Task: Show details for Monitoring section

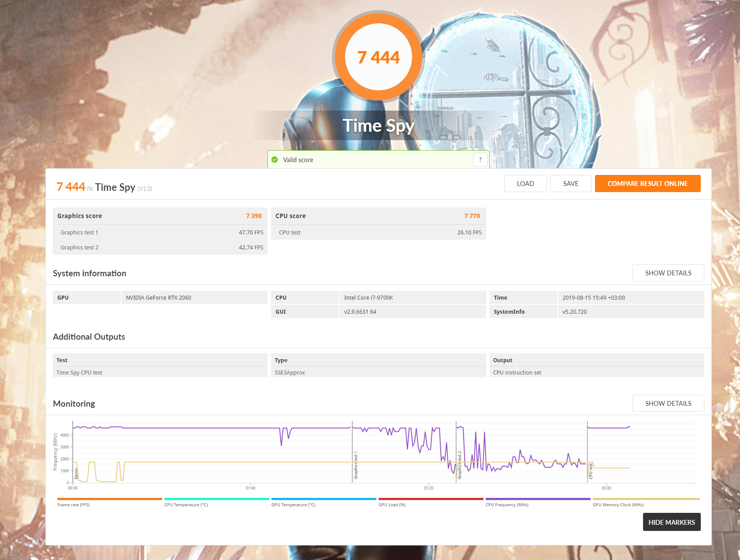Action: [x=668, y=404]
